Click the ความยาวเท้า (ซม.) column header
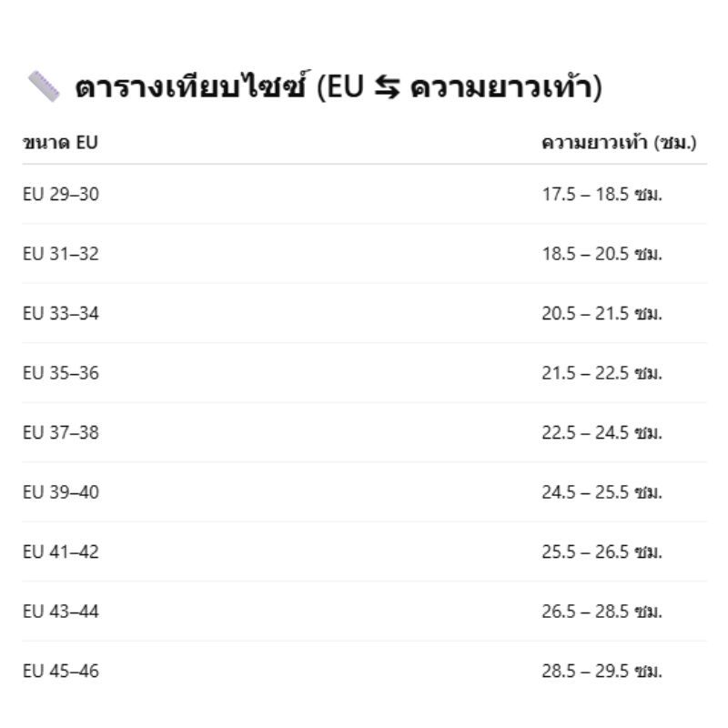The height and width of the screenshot is (728, 728). tap(619, 142)
